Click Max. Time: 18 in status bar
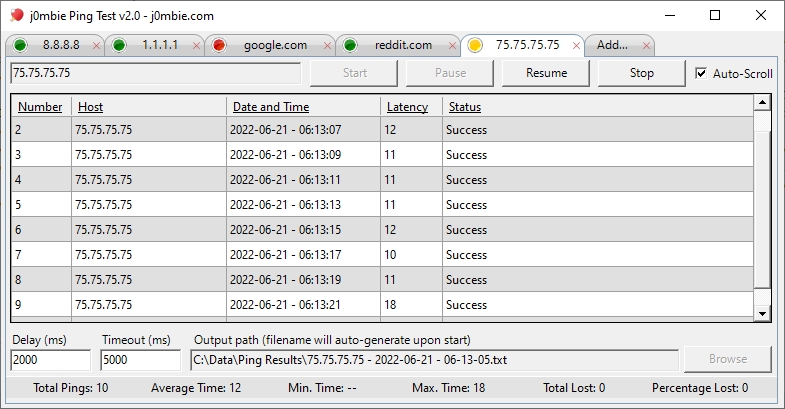The image size is (785, 409). point(449,388)
